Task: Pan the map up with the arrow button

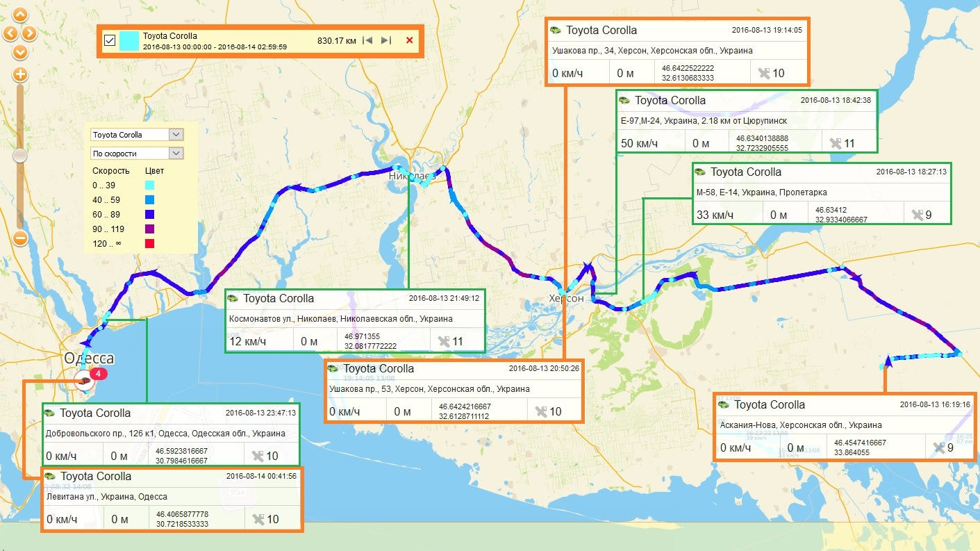Action: [20, 14]
